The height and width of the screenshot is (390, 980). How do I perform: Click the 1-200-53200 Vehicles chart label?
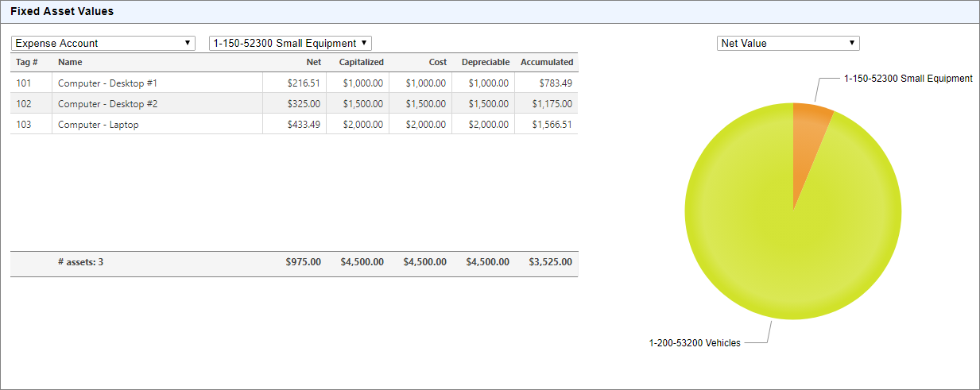[694, 343]
